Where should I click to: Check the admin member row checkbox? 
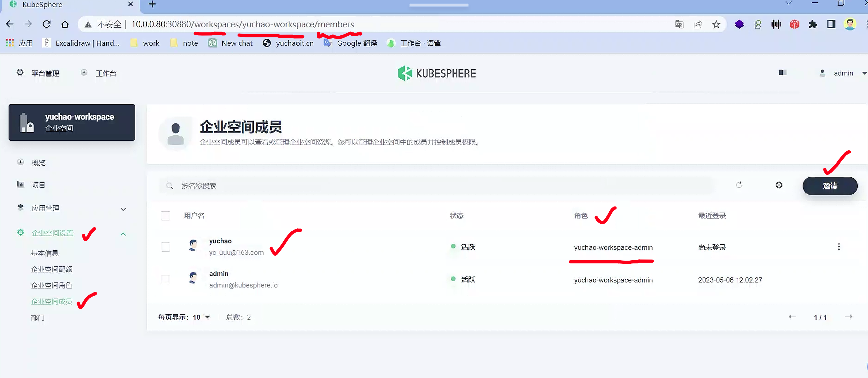pos(165,280)
